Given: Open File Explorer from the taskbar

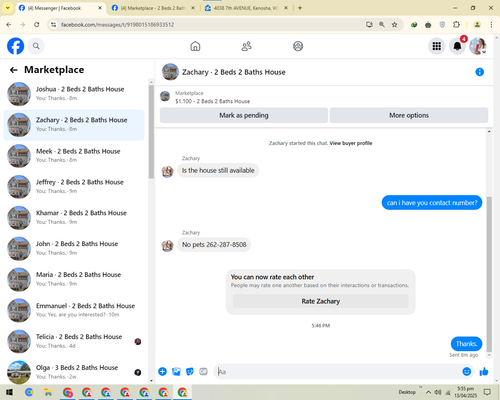Looking at the screenshot, I should point(48,392).
